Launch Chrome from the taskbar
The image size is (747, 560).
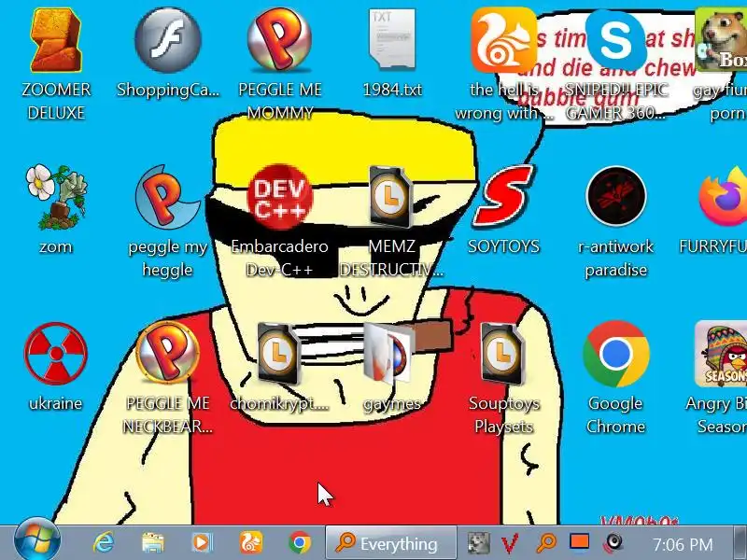[x=300, y=543]
